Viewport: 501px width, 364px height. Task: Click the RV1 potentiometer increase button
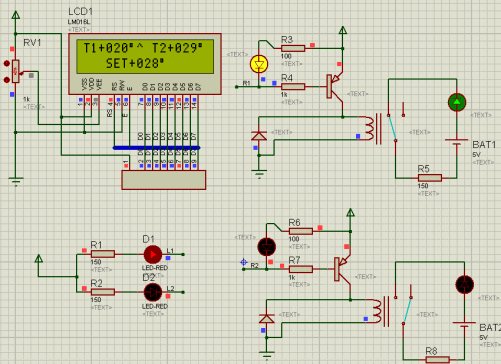pos(6,63)
